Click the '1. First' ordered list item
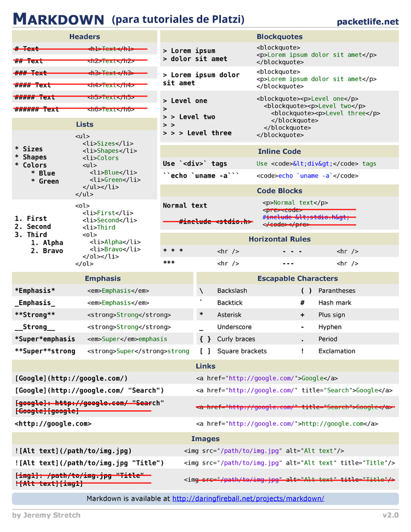The height and width of the screenshot is (532, 411). click(x=31, y=219)
